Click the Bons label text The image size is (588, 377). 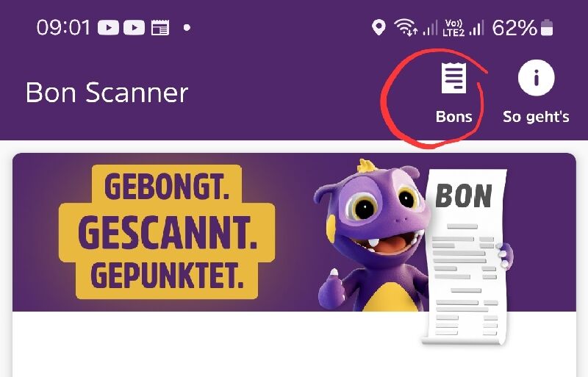(x=453, y=117)
